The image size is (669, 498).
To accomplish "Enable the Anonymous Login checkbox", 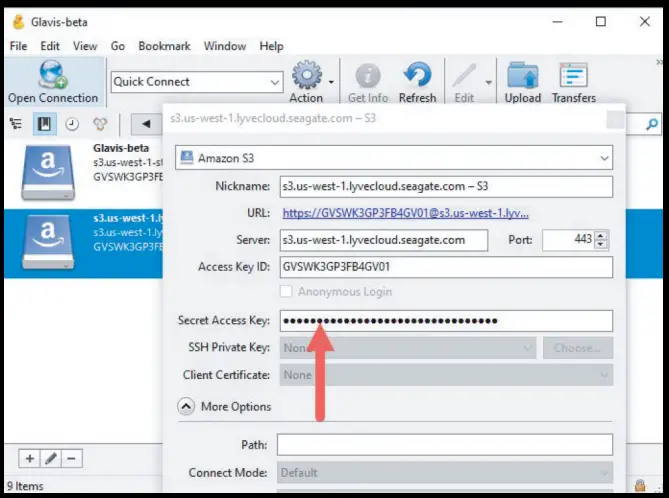I will [286, 291].
